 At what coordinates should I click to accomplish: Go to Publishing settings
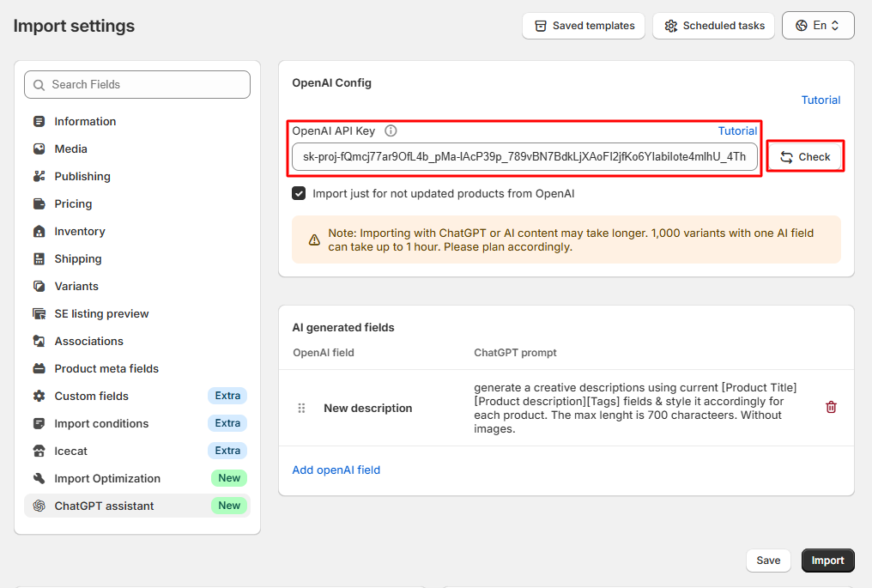137,176
